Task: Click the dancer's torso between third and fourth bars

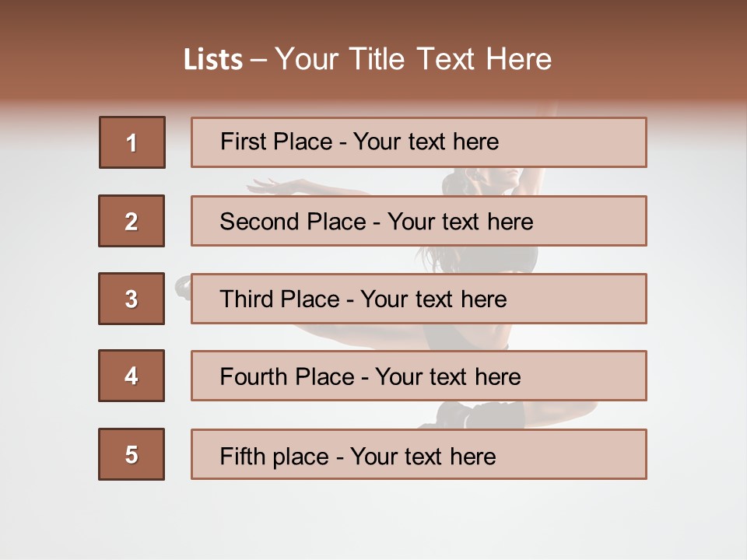Action: (467, 337)
